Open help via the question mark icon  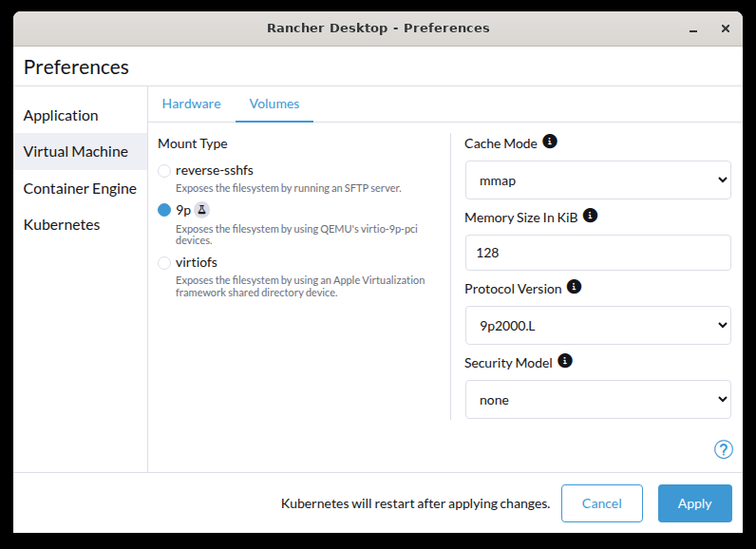click(723, 449)
